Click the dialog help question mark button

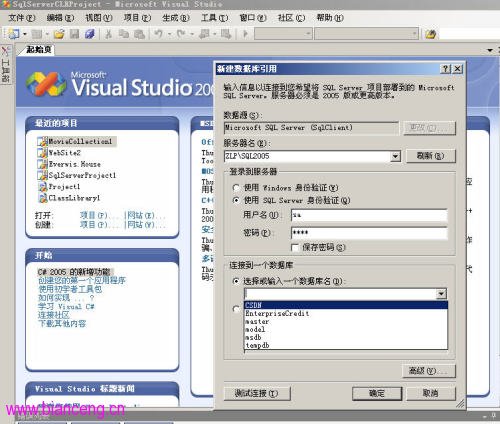coord(445,69)
